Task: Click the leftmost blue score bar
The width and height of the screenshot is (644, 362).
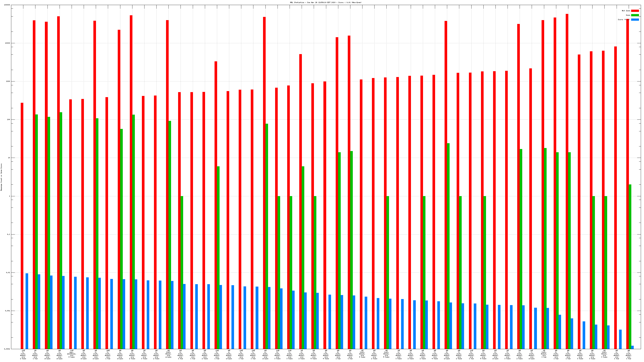Action: click(27, 311)
